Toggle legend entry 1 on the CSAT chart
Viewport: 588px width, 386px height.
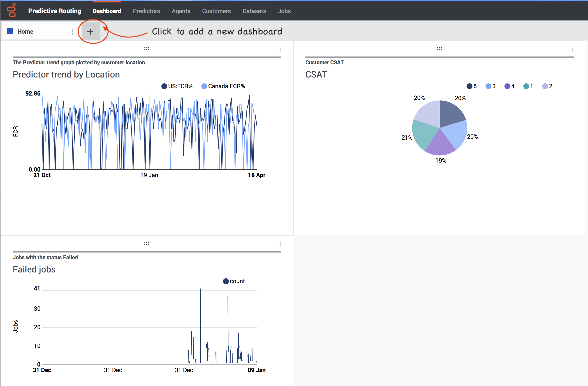[x=528, y=86]
